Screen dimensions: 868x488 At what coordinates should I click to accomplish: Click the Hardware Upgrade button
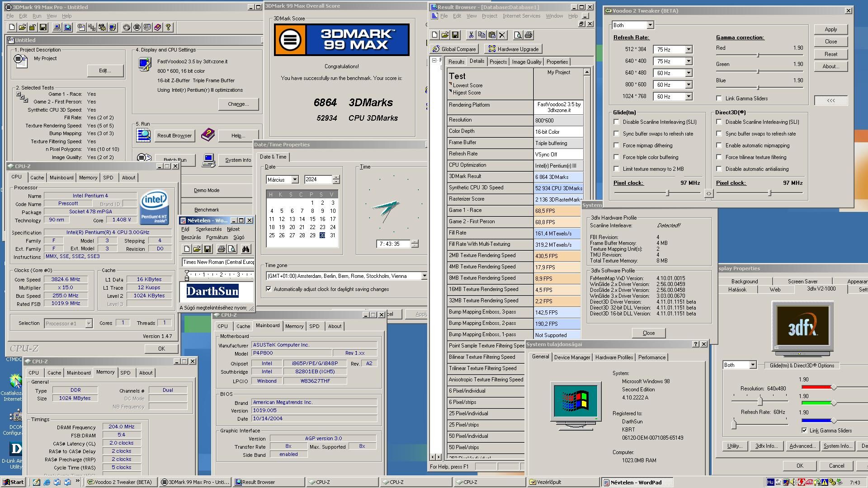pyautogui.click(x=513, y=49)
